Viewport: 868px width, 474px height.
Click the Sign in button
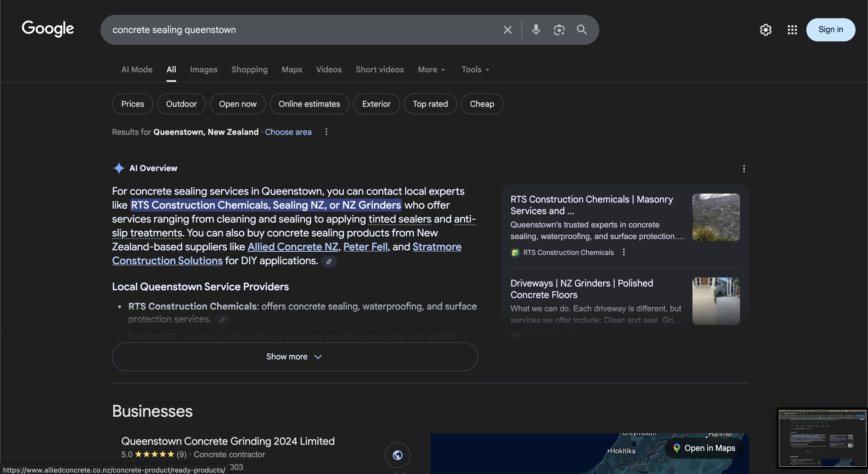(831, 30)
